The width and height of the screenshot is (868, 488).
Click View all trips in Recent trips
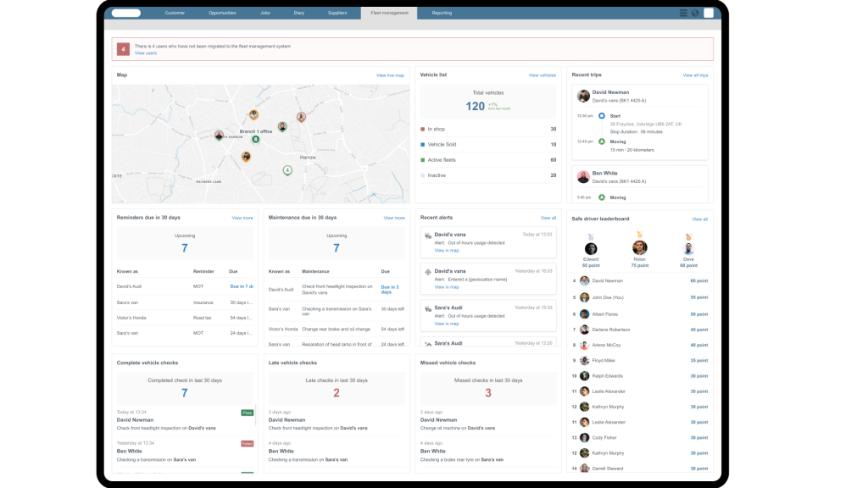[x=697, y=75]
